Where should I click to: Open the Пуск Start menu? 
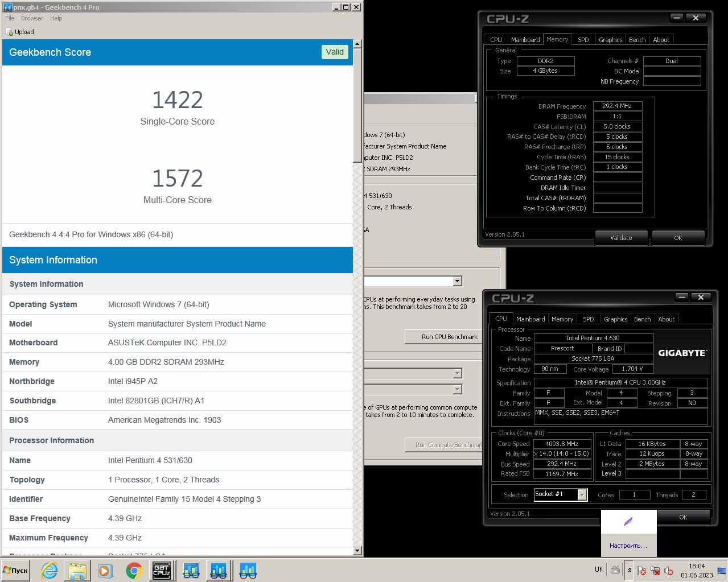[x=15, y=570]
